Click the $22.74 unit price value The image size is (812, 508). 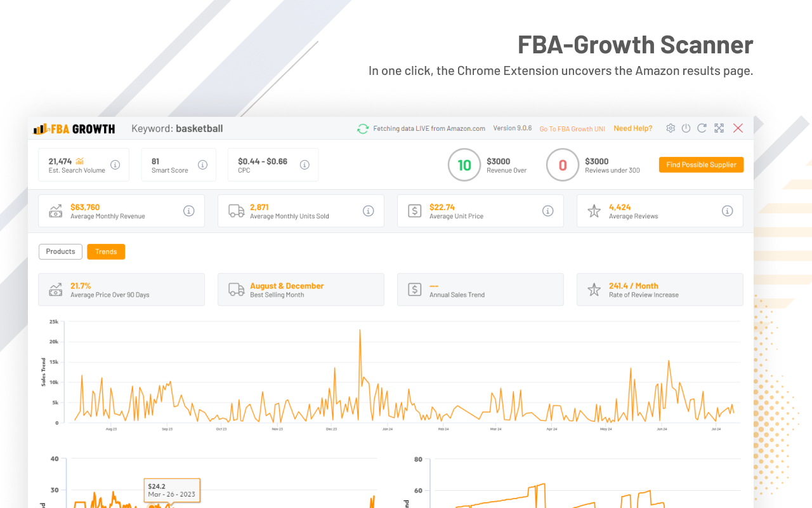[442, 207]
